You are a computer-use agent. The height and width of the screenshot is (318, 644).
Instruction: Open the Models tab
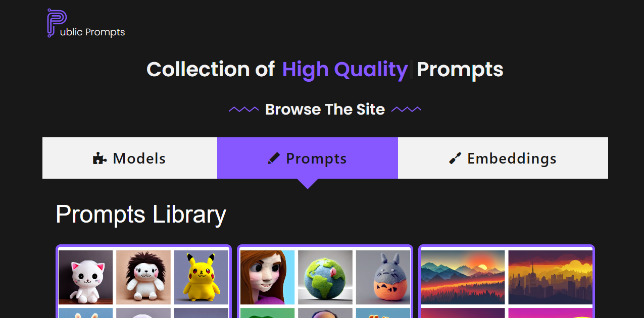tap(130, 158)
